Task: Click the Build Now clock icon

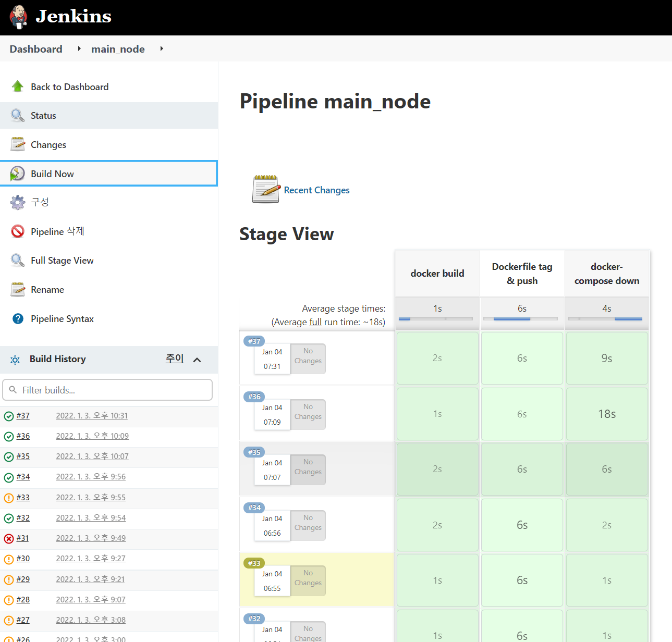Action: pos(17,174)
